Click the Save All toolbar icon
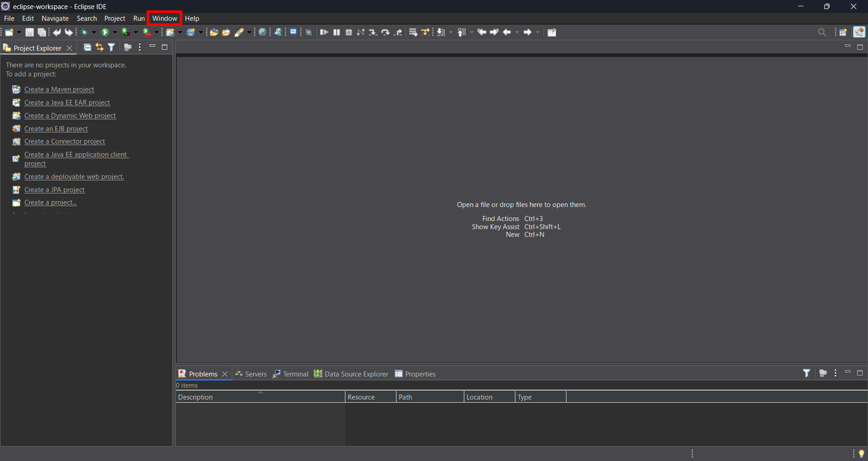Image resolution: width=868 pixels, height=461 pixels. click(x=42, y=32)
